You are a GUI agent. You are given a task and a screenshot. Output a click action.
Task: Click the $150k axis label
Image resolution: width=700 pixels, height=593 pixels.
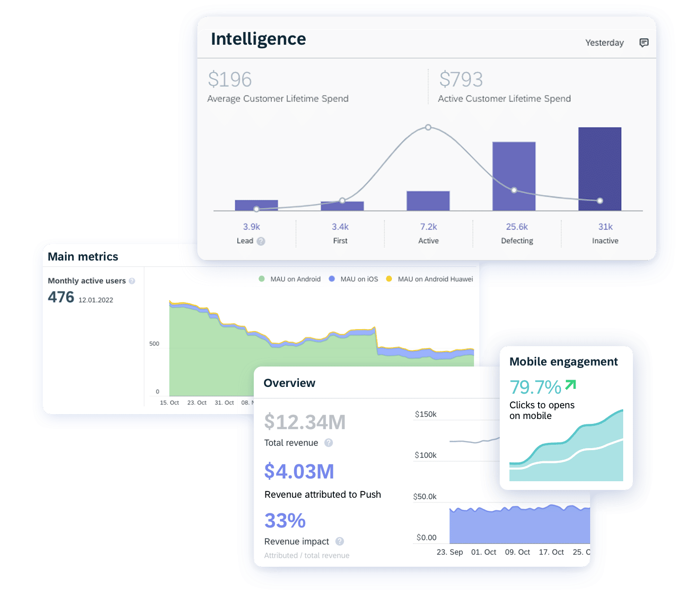coord(425,414)
